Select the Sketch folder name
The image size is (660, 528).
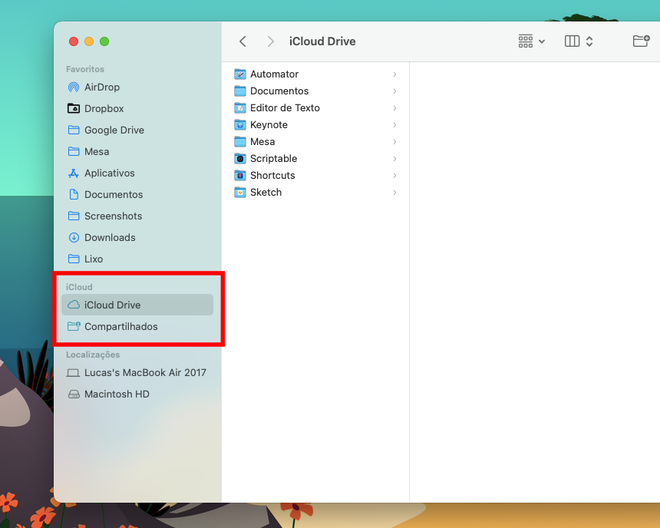click(266, 192)
